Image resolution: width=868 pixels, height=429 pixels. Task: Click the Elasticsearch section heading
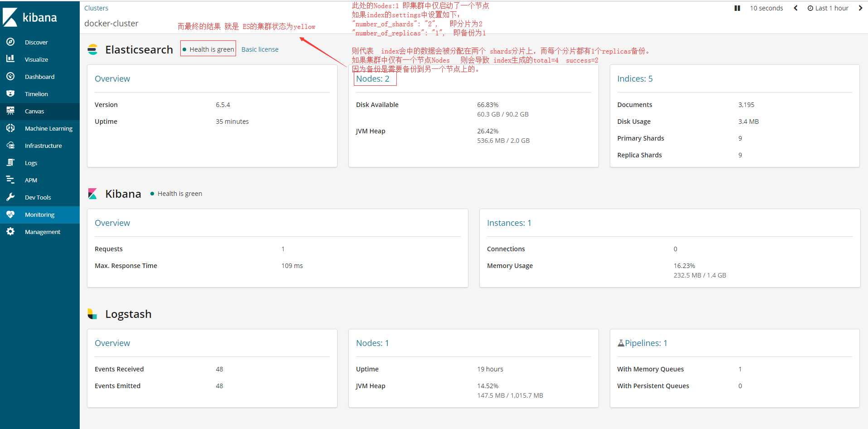coord(139,49)
